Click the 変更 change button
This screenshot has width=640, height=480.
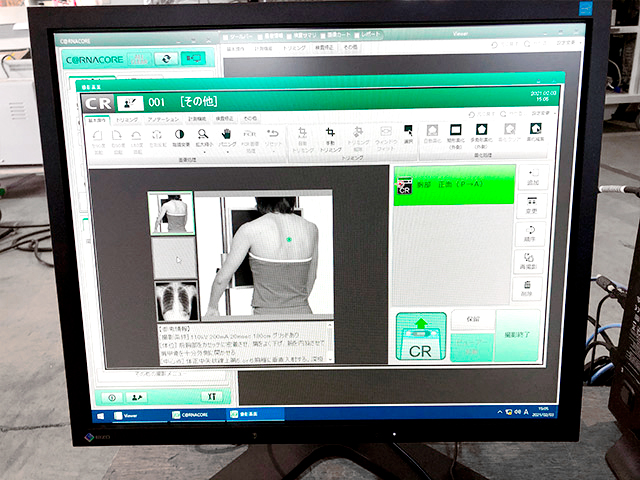click(531, 206)
